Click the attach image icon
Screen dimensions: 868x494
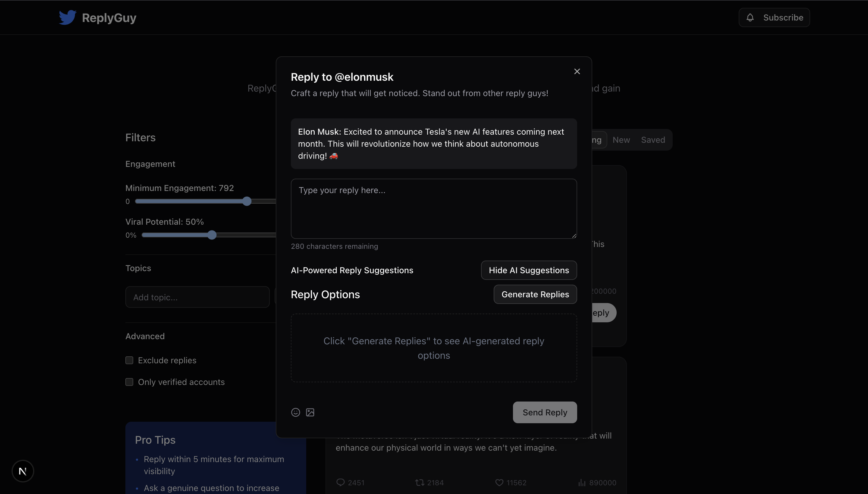310,412
